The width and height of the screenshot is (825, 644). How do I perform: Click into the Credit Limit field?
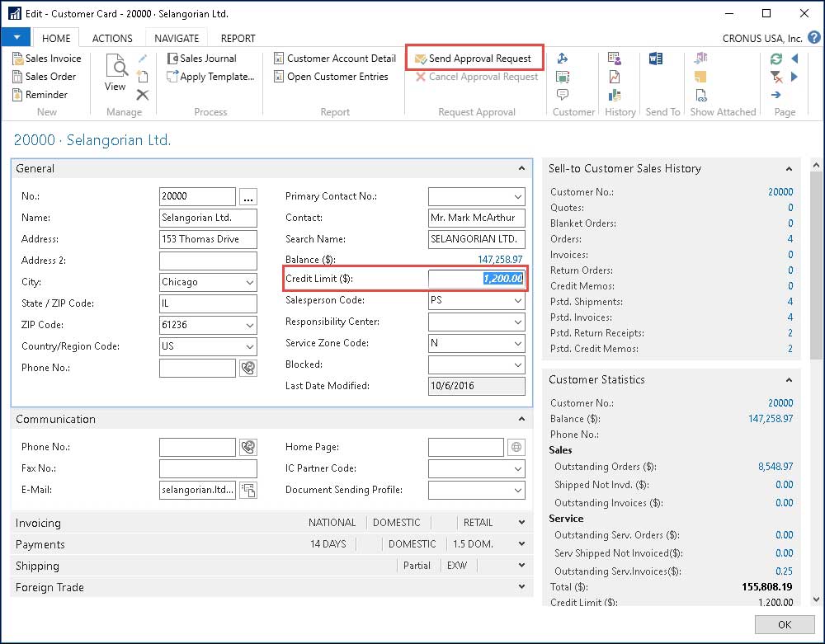pos(476,279)
